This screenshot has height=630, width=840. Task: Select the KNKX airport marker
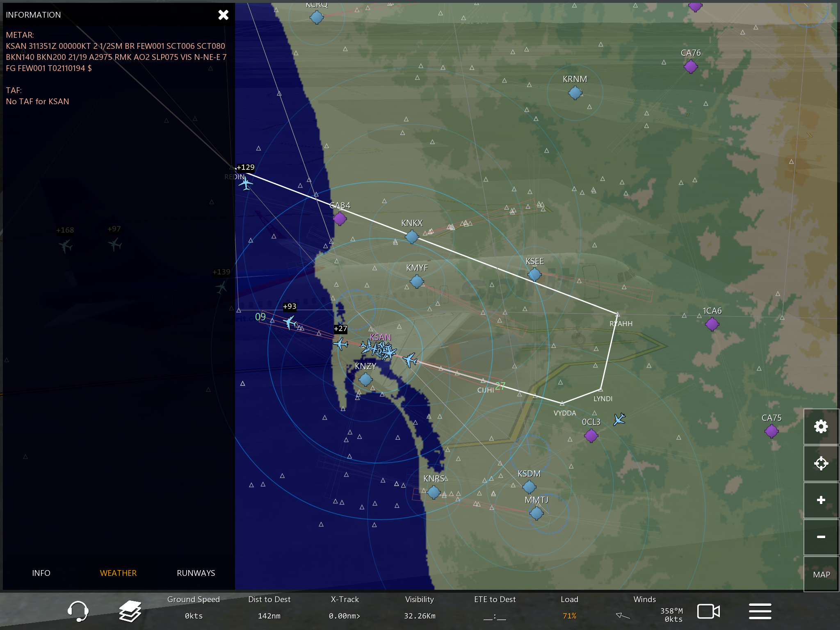point(412,237)
